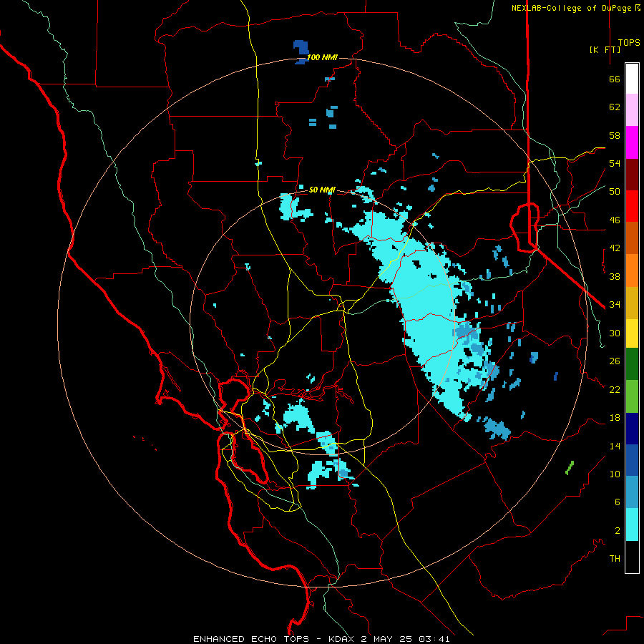Click the bright red legend swatch
Viewport: 644px width, 644px height.
click(x=632, y=206)
